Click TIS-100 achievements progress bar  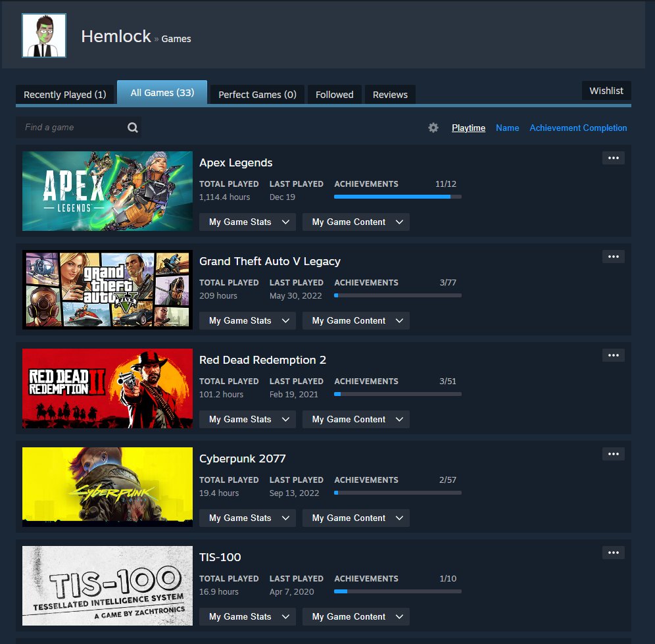(x=398, y=591)
